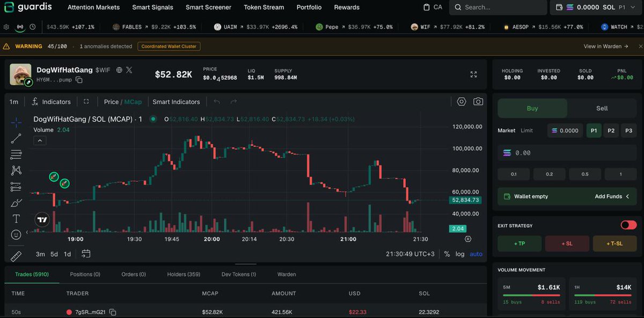Viewport: 644px width, 318px height.
Task: Open the chart axis settings gear
Action: (468, 239)
